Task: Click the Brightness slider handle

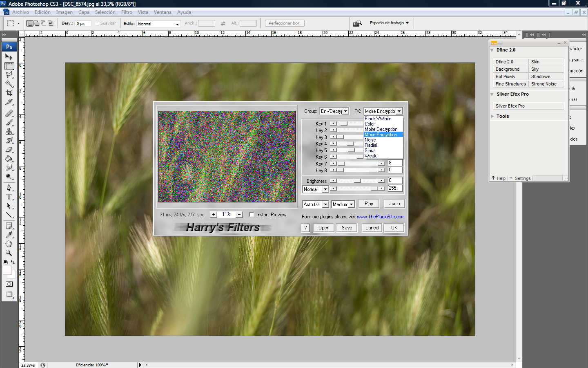Action: (x=358, y=181)
